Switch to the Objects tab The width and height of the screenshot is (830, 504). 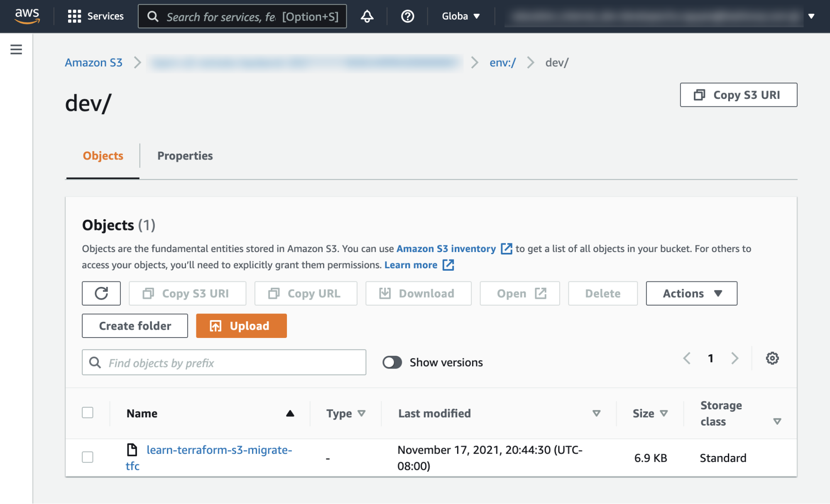click(x=103, y=156)
